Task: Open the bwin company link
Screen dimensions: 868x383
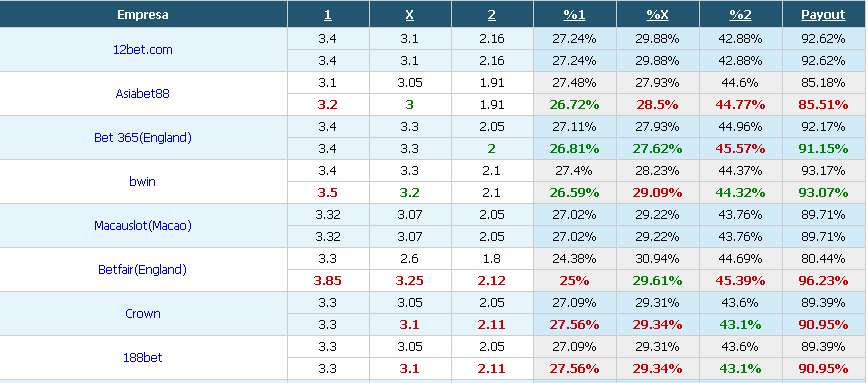Action: pos(143,182)
